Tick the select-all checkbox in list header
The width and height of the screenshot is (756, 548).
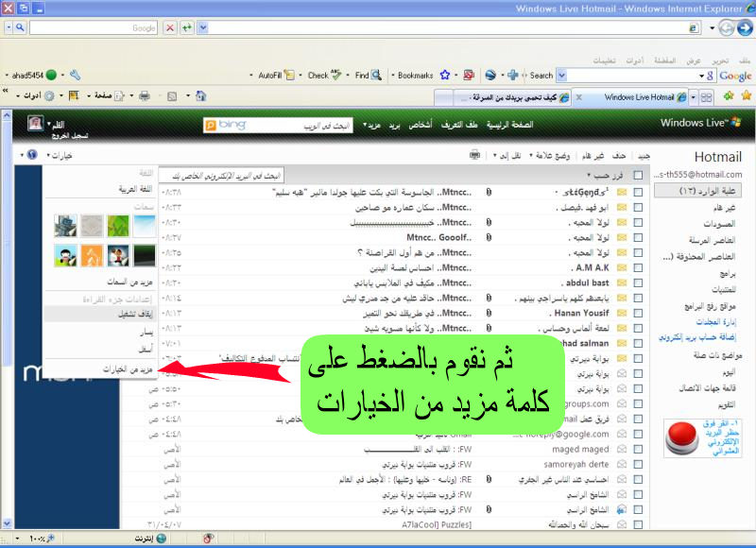tap(638, 176)
